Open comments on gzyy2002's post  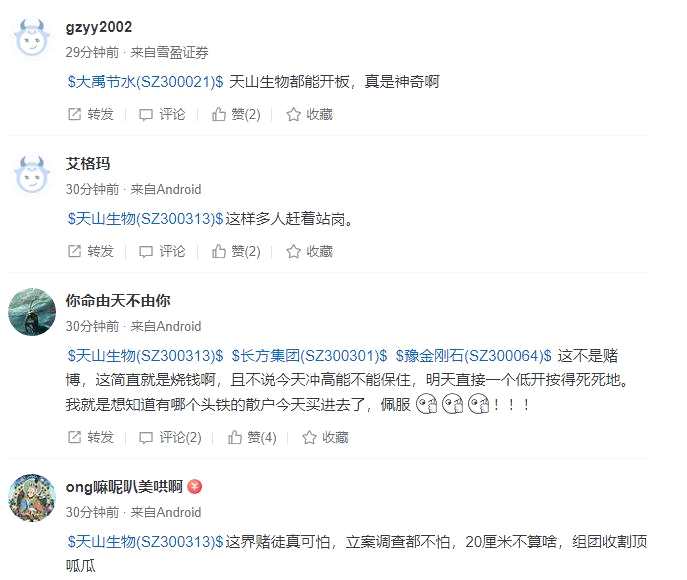pyautogui.click(x=162, y=114)
